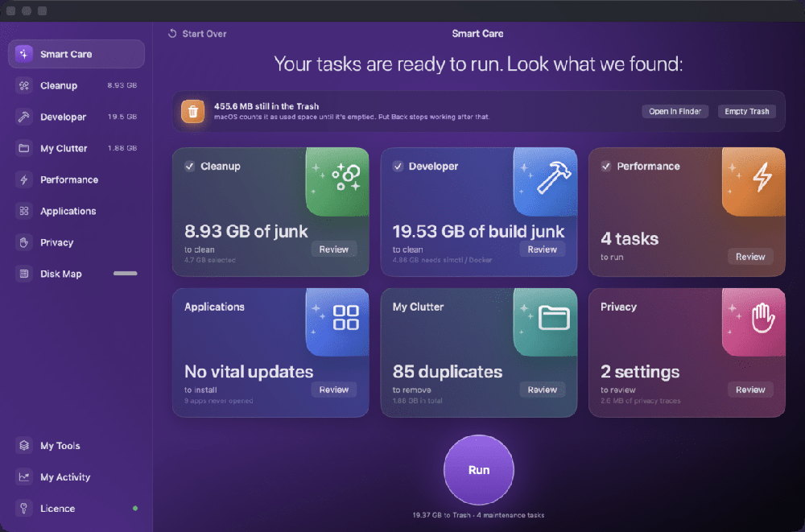The height and width of the screenshot is (532, 805).
Task: Select My Clutter in the sidebar
Action: tap(76, 148)
